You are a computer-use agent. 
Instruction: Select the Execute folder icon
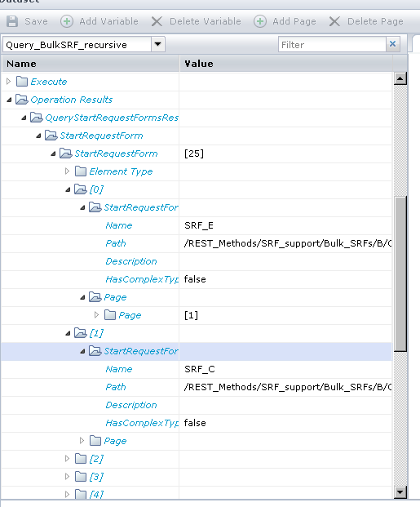[22, 82]
